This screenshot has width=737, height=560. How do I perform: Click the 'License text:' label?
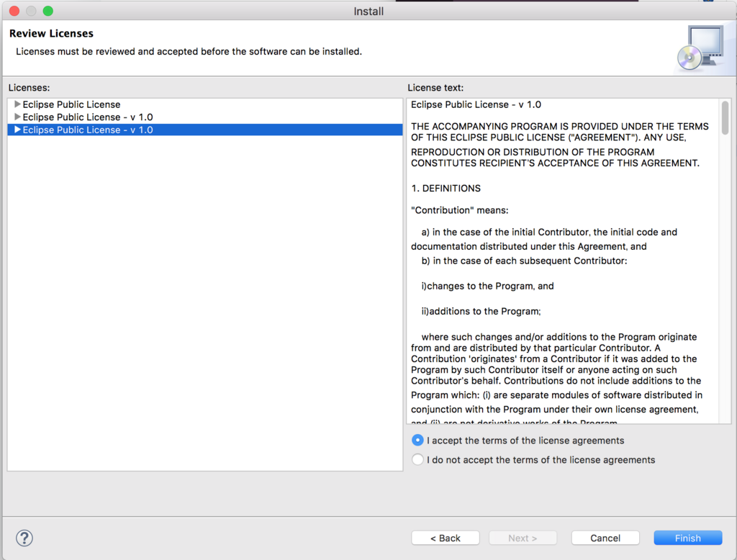(x=435, y=88)
